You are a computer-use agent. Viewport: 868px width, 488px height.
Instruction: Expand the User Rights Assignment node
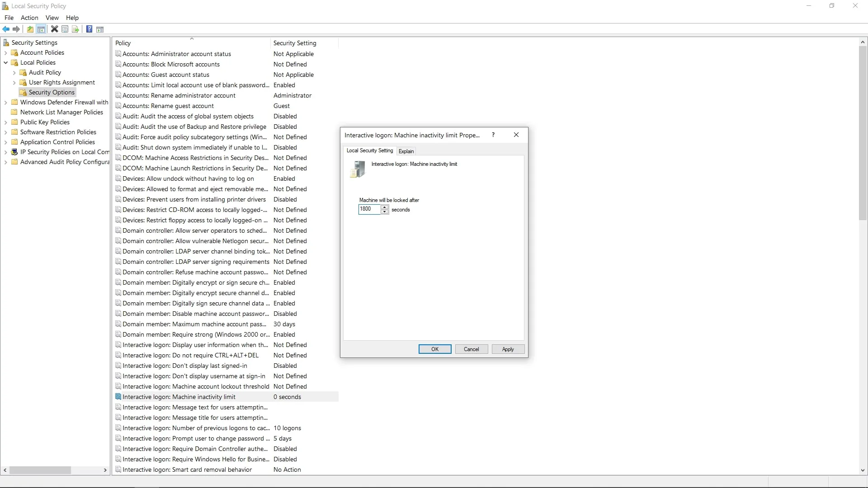[14, 83]
